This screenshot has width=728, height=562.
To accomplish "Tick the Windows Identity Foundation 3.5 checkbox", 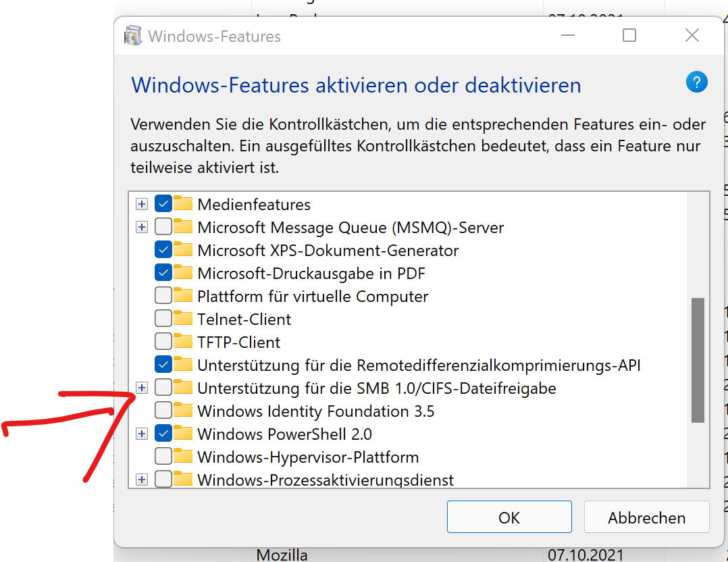I will [x=163, y=411].
